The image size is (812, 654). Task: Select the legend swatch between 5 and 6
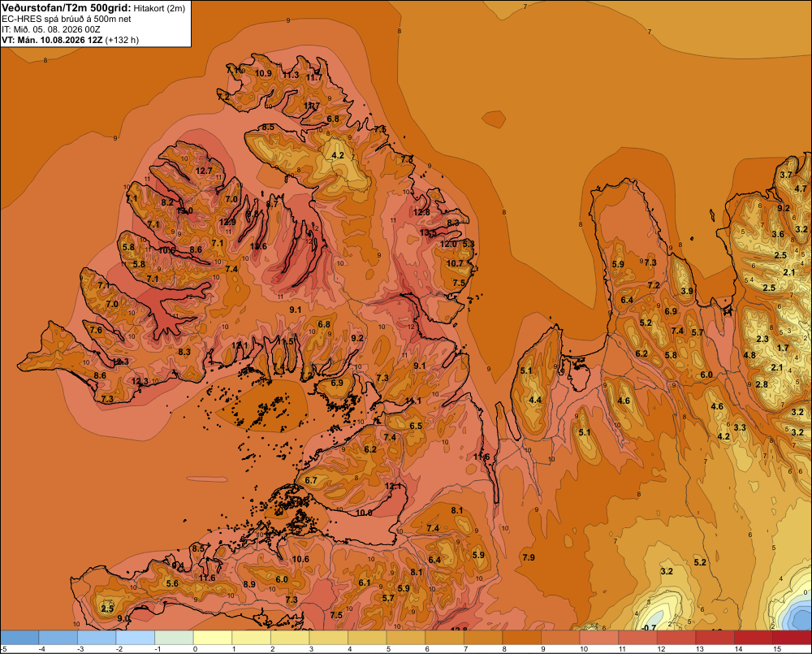[406, 638]
